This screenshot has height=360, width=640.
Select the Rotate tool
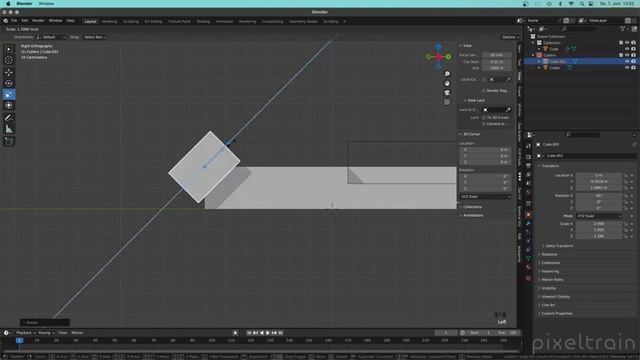click(9, 83)
